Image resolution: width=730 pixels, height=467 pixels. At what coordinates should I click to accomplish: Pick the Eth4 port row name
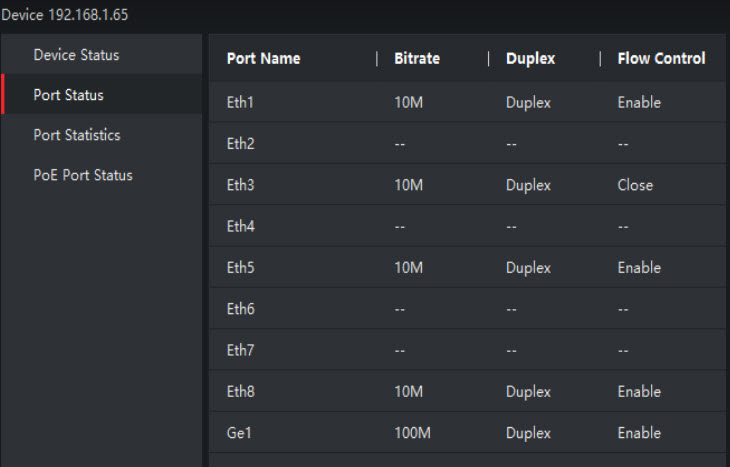tap(241, 226)
